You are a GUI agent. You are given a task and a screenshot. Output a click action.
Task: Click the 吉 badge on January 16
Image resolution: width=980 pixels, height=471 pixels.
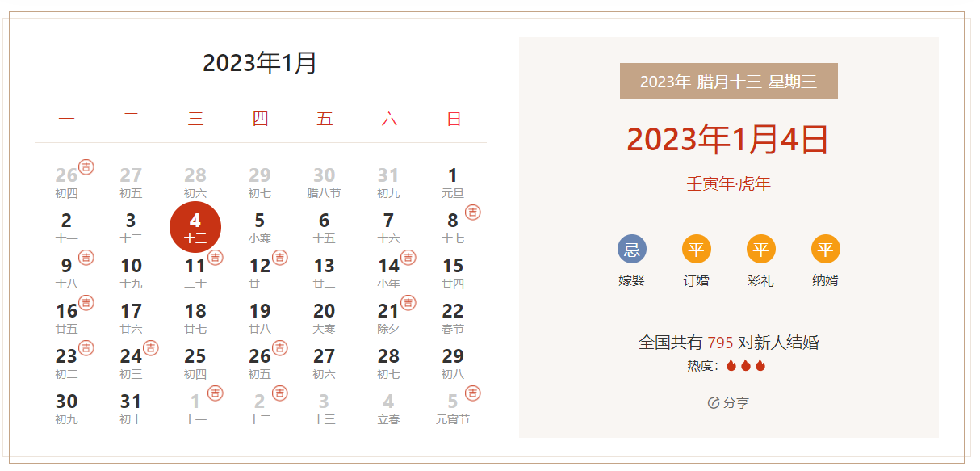(86, 303)
